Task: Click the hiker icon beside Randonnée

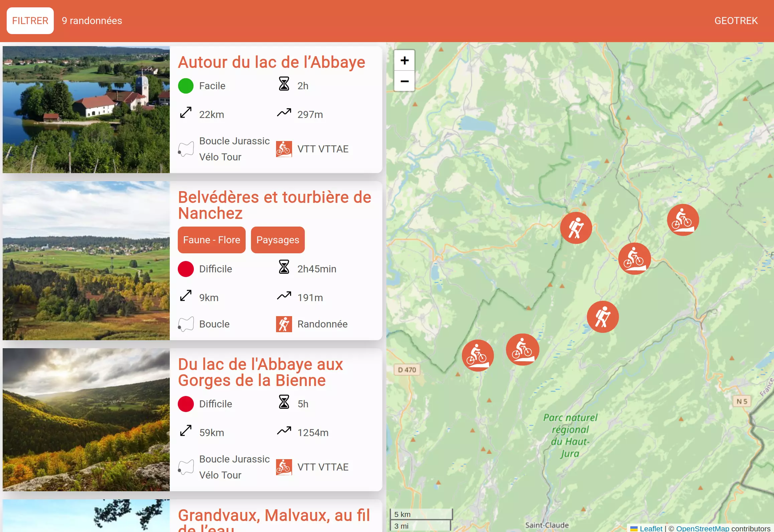Action: click(284, 324)
